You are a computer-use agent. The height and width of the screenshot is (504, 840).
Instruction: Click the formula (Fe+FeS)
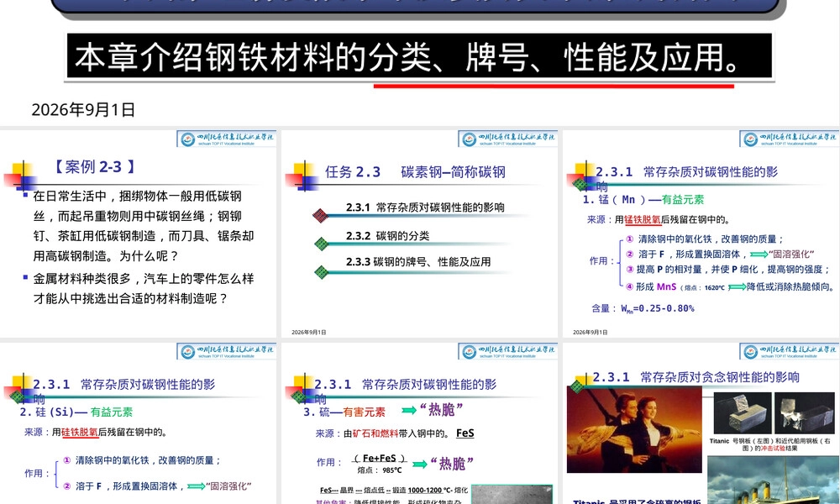380,458
